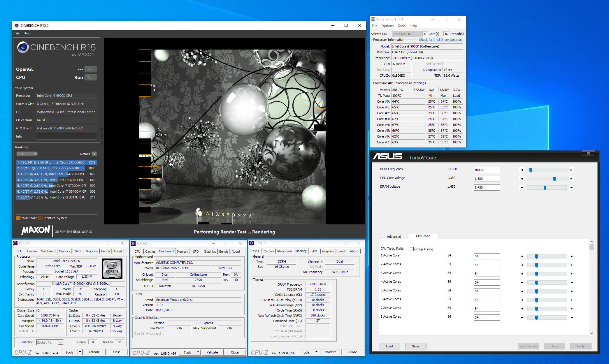The width and height of the screenshot is (609, 364).
Task: Click Load button in TurboV Core
Action: coord(389,346)
